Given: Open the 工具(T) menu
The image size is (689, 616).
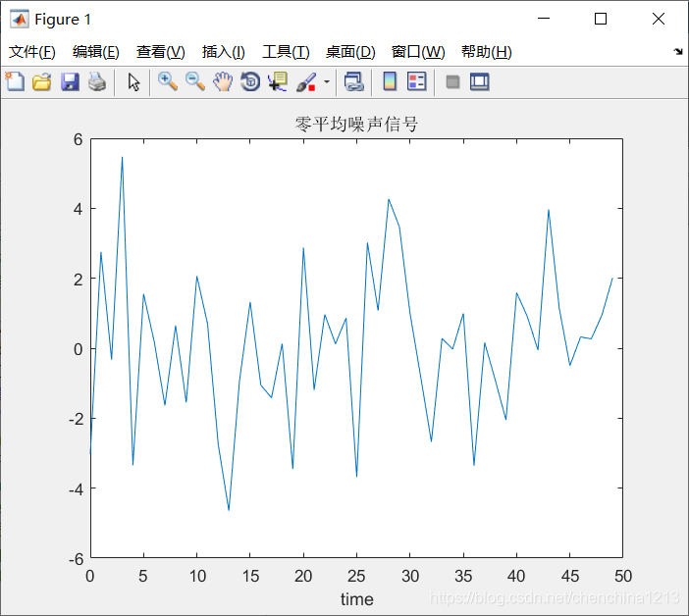Looking at the screenshot, I should coord(286,52).
